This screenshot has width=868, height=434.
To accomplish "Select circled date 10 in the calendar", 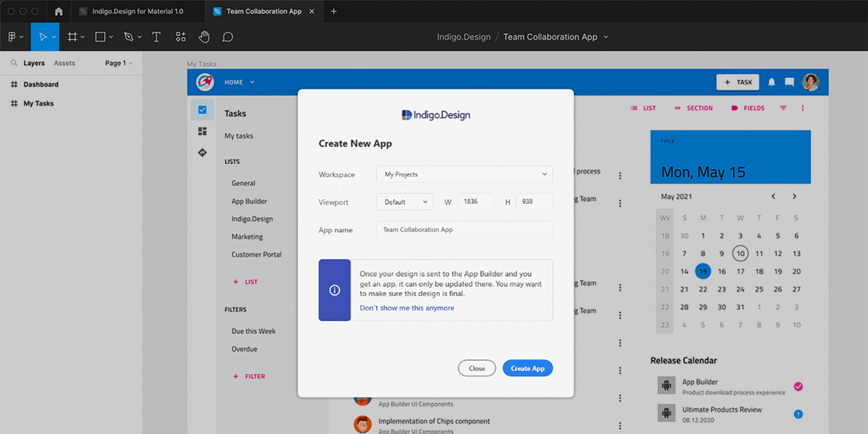I will pyautogui.click(x=740, y=253).
